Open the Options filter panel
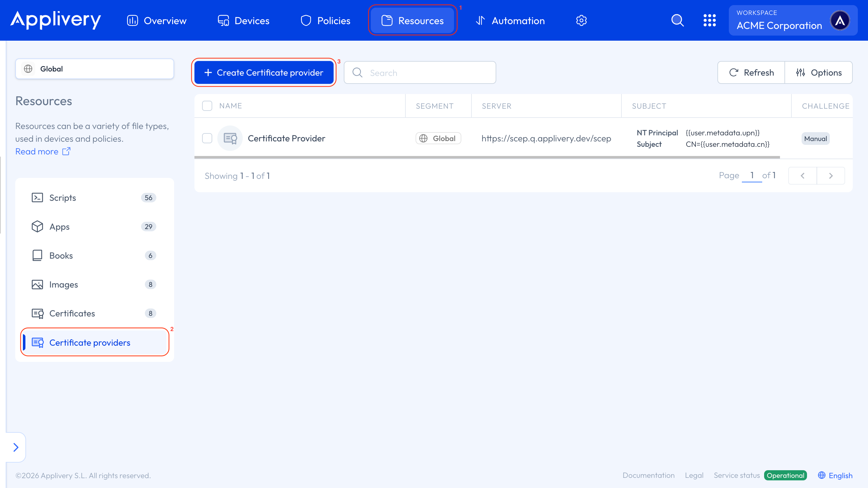The height and width of the screenshot is (488, 868). pyautogui.click(x=819, y=72)
